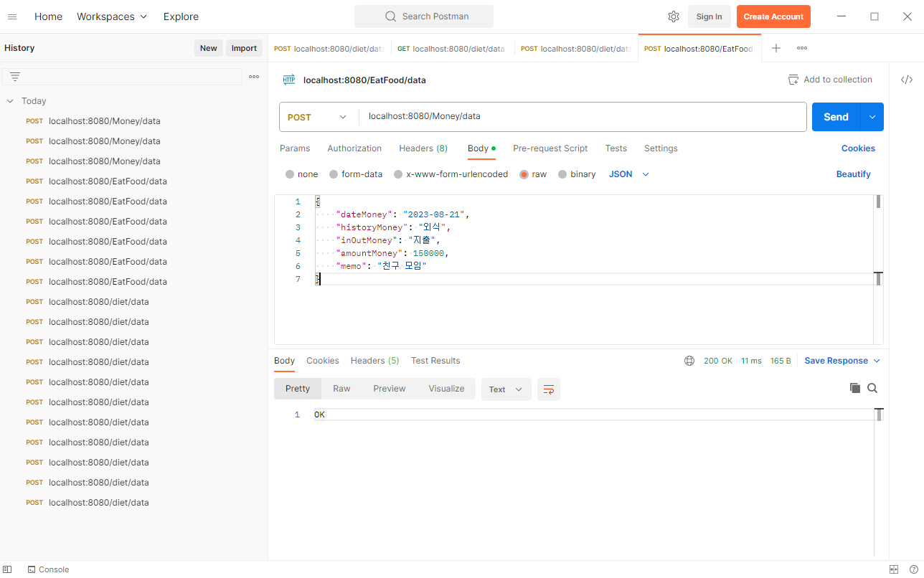This screenshot has height=578, width=924.
Task: Open the Test Results tab
Action: pyautogui.click(x=435, y=361)
